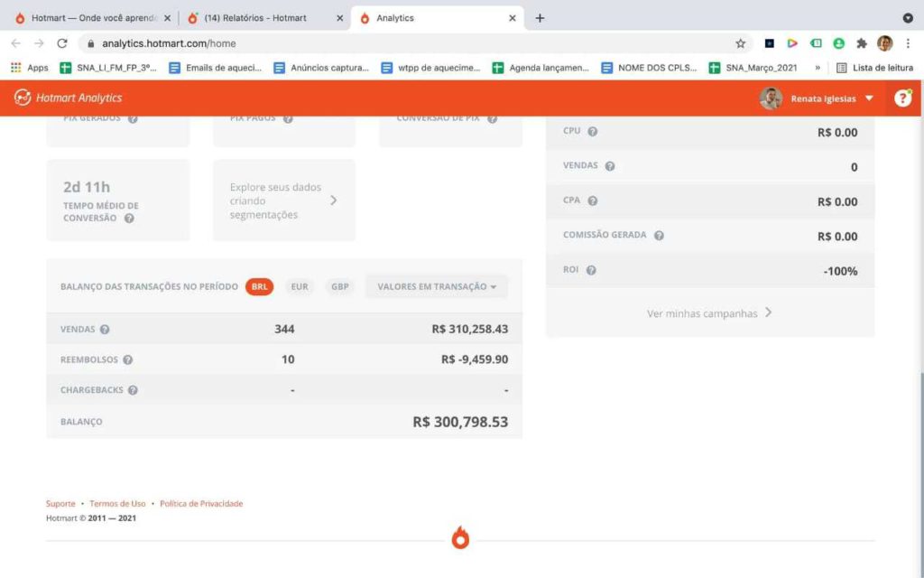Show help tooltip for Chargebacks row
Viewport: 924px width, 578px height.
tap(134, 390)
